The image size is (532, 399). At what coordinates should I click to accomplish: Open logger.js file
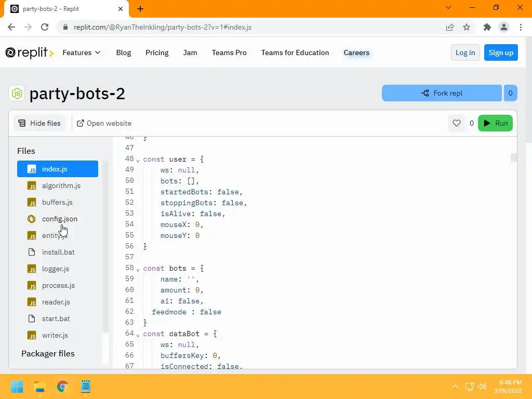coord(58,269)
